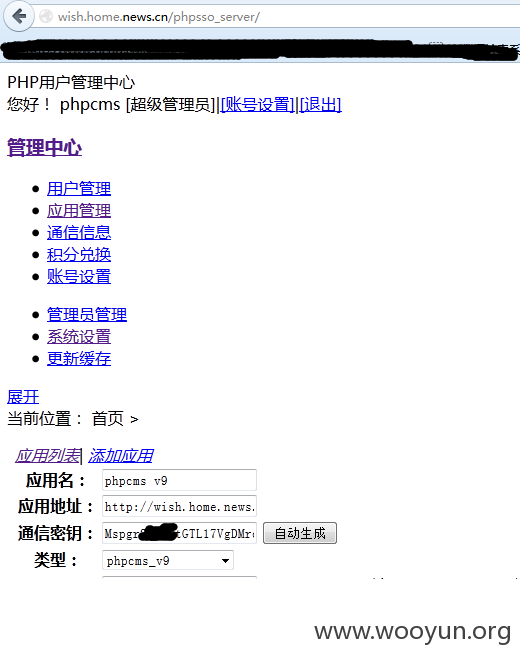Open 用户管理 in the menu list
This screenshot has width=520, height=660.
[79, 189]
